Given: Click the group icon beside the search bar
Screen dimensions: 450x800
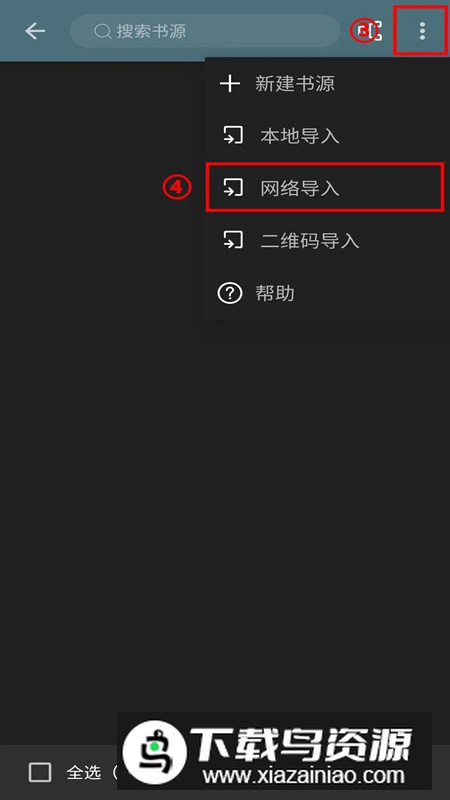Looking at the screenshot, I should click(371, 31).
